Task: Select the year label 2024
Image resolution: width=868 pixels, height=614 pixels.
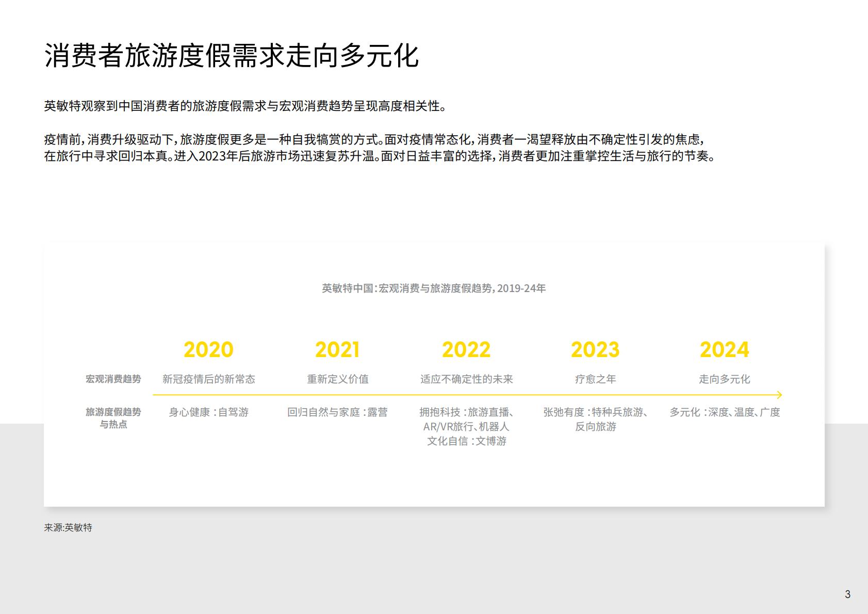Action: 725,349
